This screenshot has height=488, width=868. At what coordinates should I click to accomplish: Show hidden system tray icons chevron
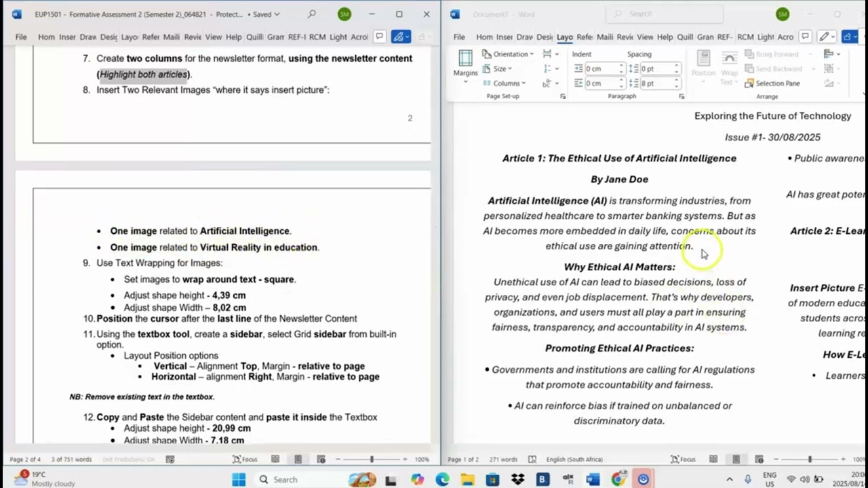pyautogui.click(x=730, y=479)
